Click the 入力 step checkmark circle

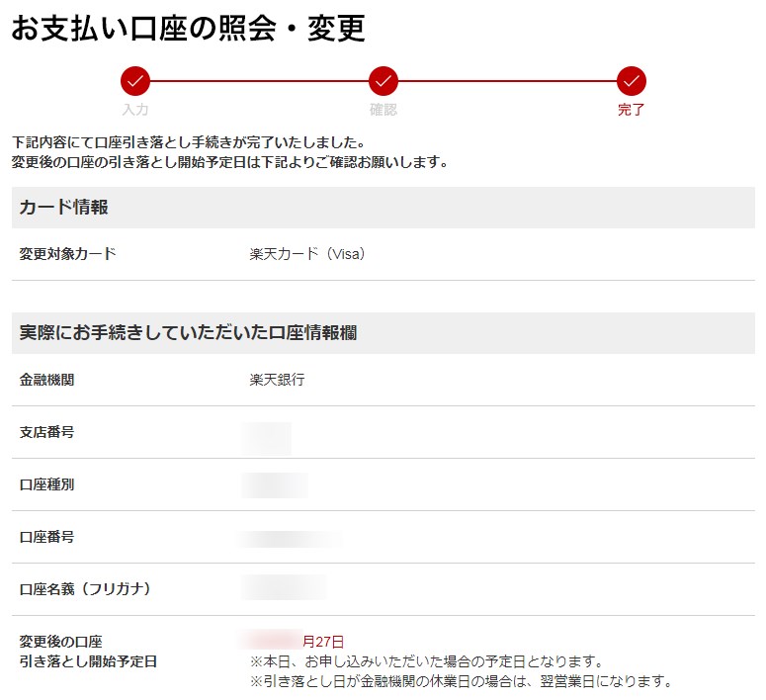coord(135,81)
